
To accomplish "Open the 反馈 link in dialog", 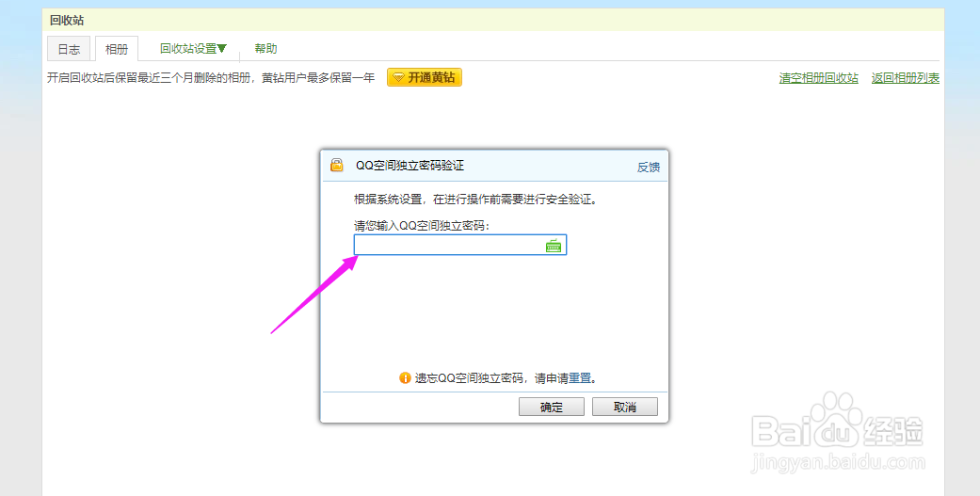I will 648,167.
